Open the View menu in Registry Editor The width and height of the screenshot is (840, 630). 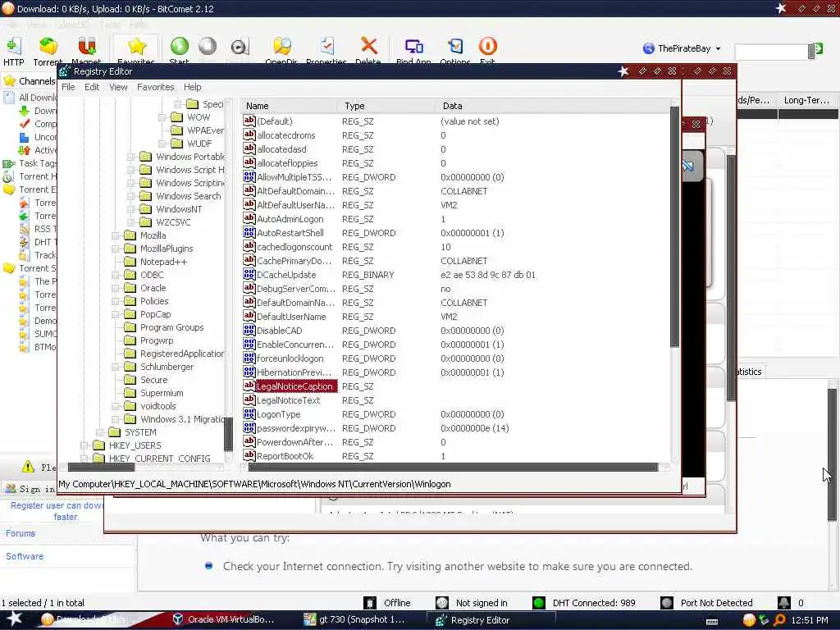tap(118, 87)
